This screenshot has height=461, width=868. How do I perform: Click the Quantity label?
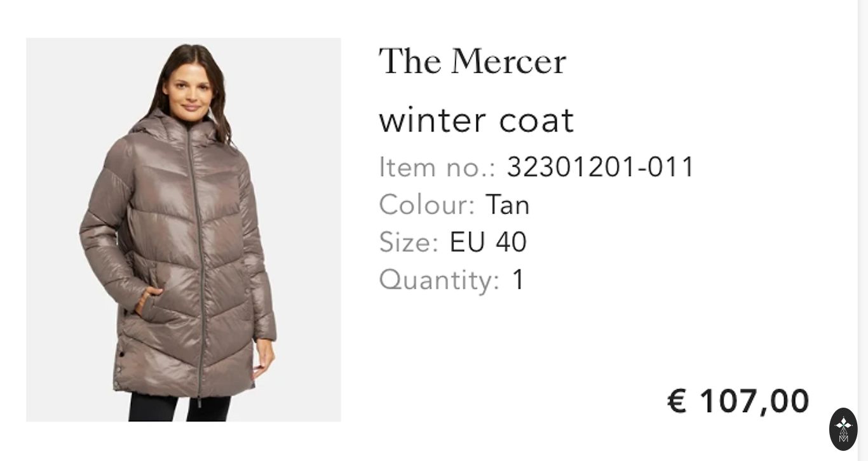click(x=439, y=280)
